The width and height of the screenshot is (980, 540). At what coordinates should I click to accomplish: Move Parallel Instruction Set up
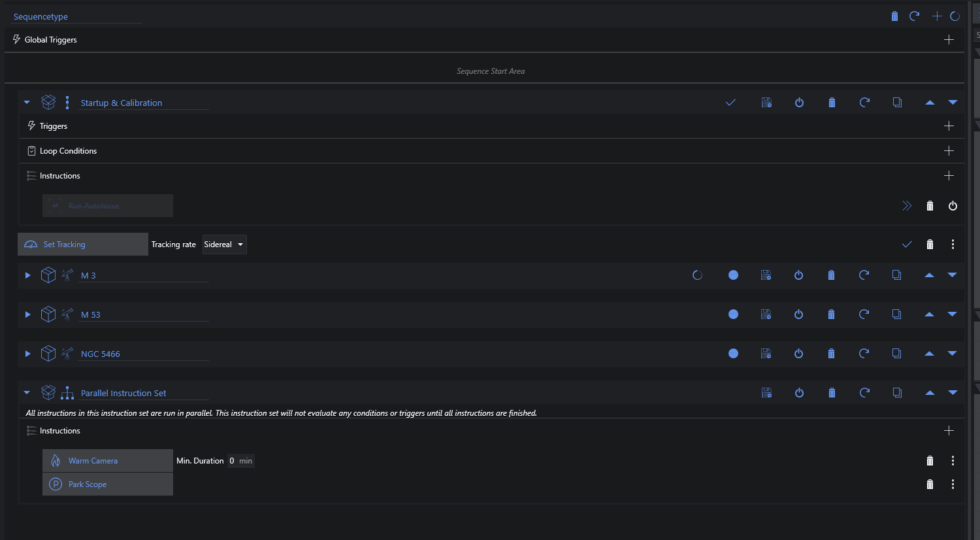click(x=930, y=393)
